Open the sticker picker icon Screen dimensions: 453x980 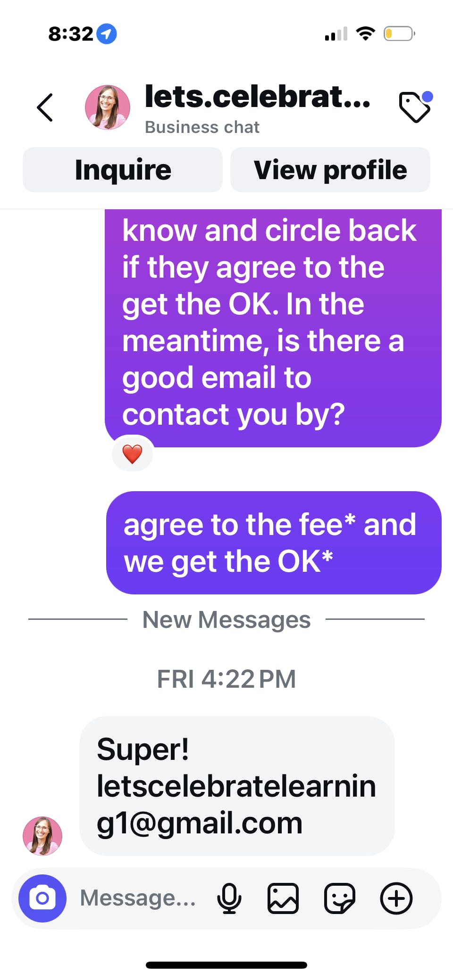(340, 898)
